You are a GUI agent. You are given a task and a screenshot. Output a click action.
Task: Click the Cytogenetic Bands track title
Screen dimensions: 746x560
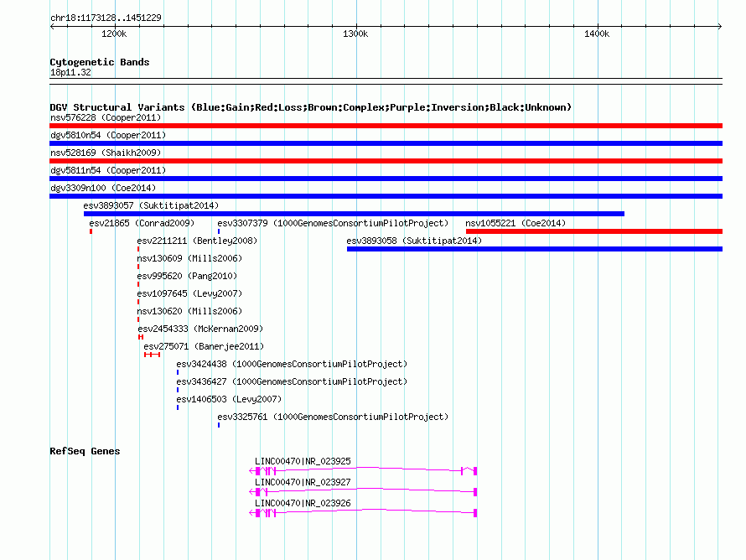pos(100,62)
